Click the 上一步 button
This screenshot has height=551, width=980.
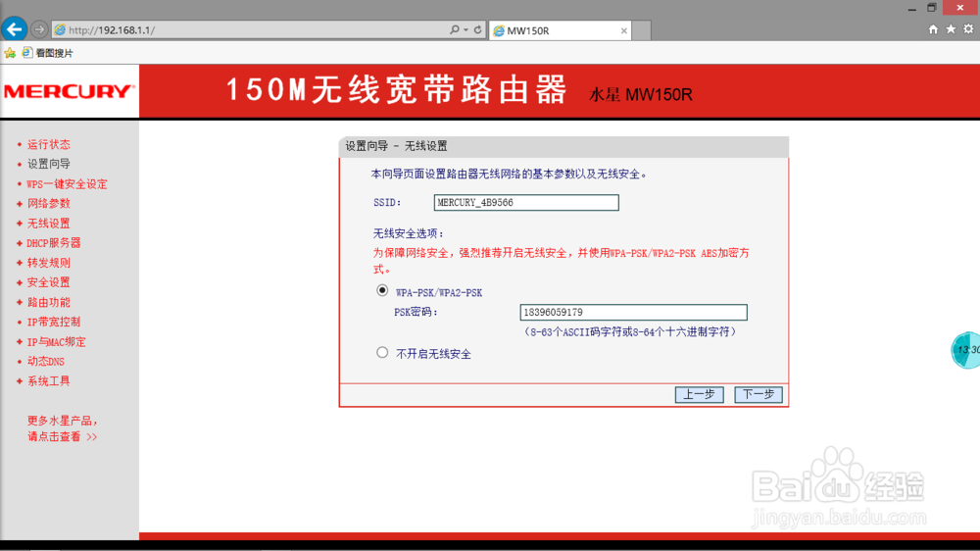tap(699, 395)
